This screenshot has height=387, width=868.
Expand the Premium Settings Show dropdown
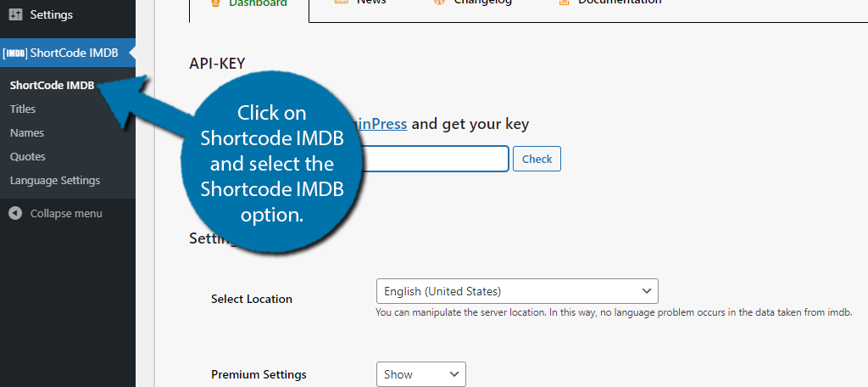click(x=420, y=374)
